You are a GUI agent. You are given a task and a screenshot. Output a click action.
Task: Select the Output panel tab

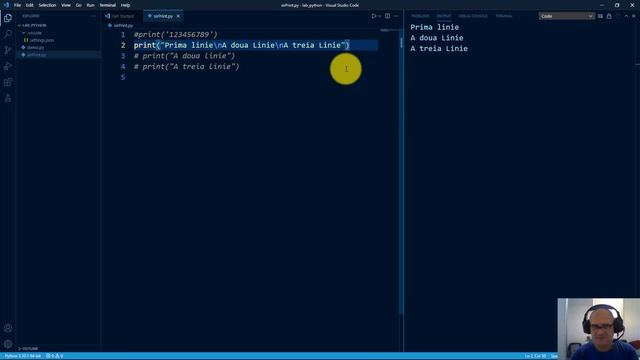pyautogui.click(x=444, y=16)
